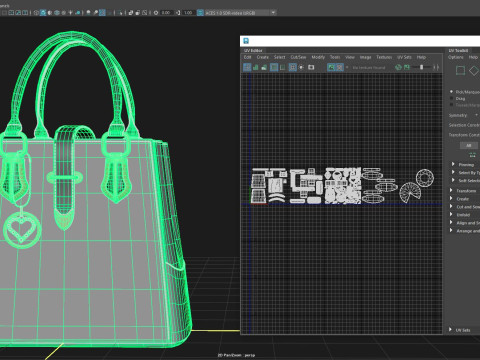Open the Tools menu in UV Editor
480x360 pixels.
(x=335, y=57)
